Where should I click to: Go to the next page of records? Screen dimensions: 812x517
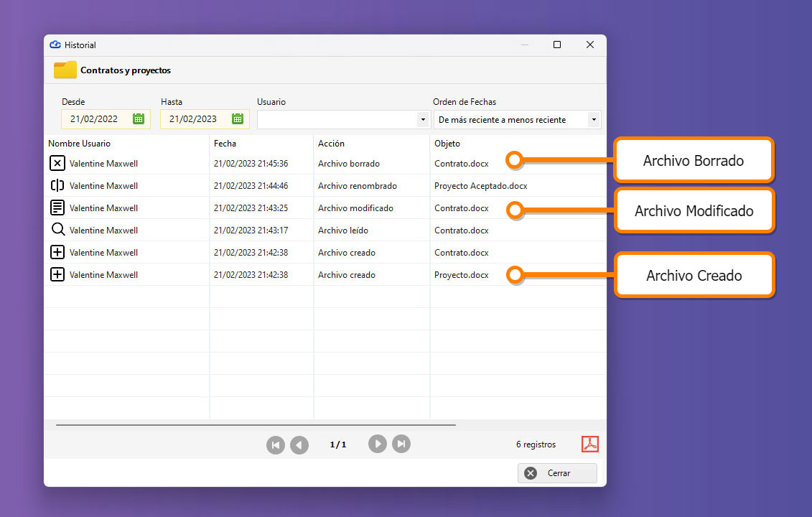tap(378, 444)
